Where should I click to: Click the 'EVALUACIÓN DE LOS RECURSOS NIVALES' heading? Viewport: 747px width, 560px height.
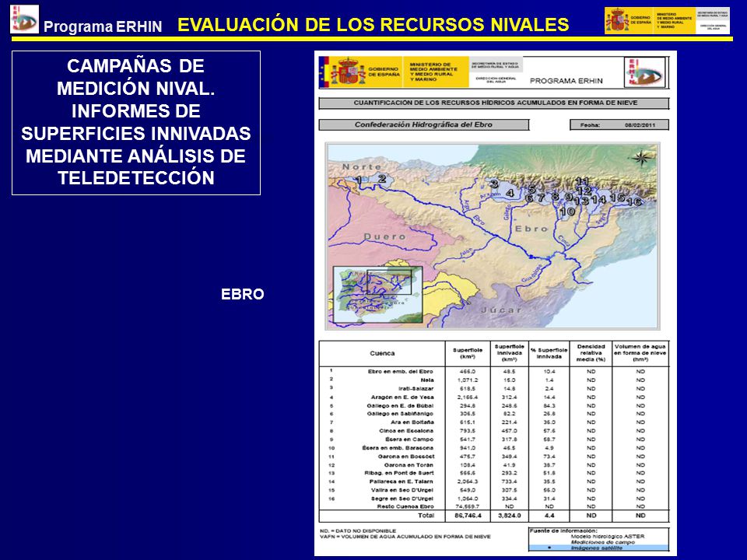tap(373, 25)
